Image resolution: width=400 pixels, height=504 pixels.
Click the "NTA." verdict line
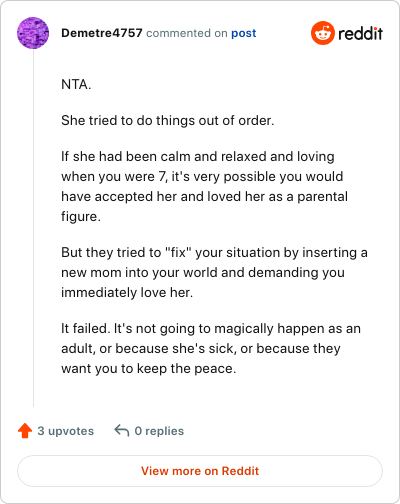76,84
